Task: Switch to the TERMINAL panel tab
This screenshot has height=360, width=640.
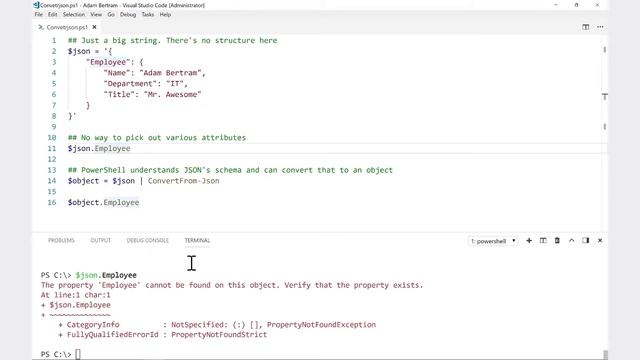Action: 197,240
